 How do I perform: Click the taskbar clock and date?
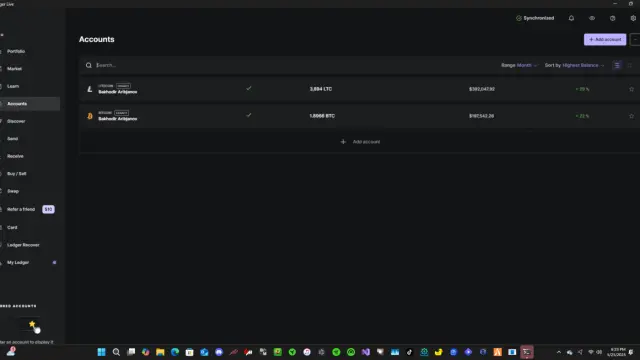(616, 352)
